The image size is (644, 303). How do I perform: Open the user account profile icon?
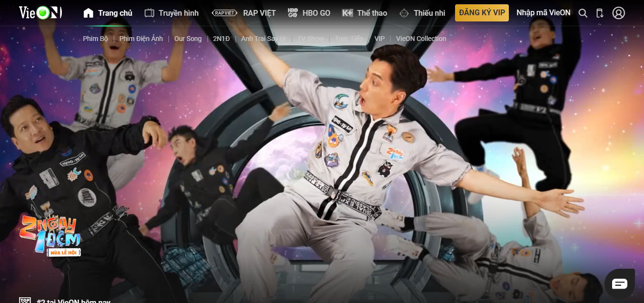click(618, 13)
